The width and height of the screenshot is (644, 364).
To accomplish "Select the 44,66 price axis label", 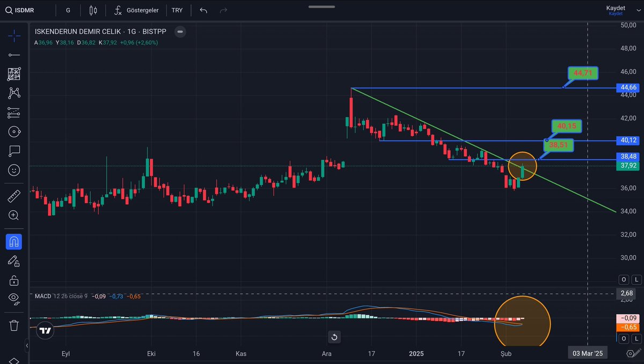I will [x=628, y=87].
